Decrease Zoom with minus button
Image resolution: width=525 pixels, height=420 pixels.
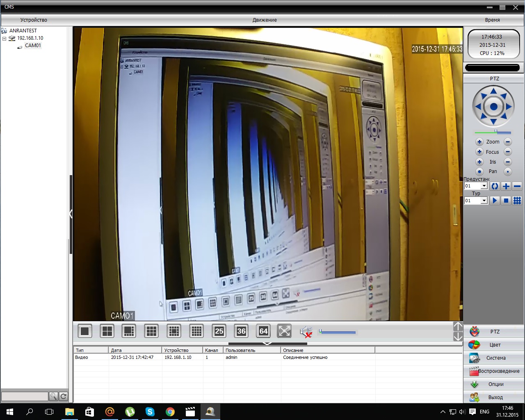508,142
